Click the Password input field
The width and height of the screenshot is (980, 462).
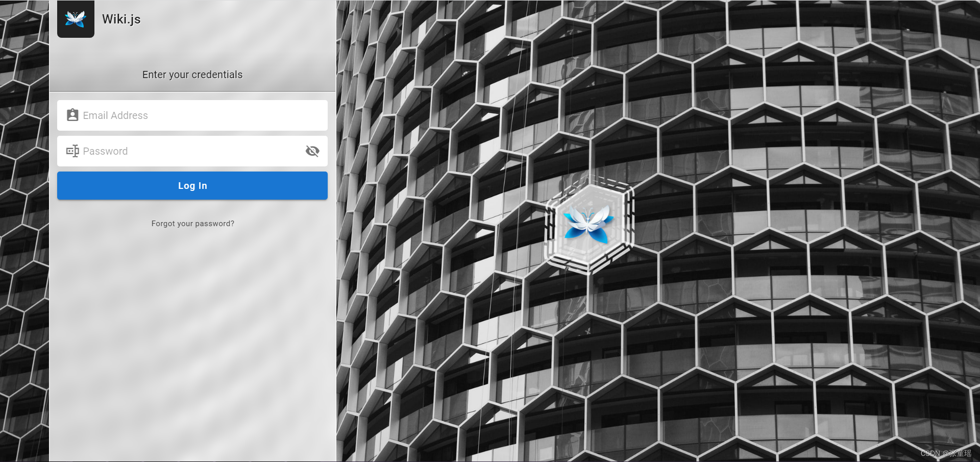pos(192,151)
